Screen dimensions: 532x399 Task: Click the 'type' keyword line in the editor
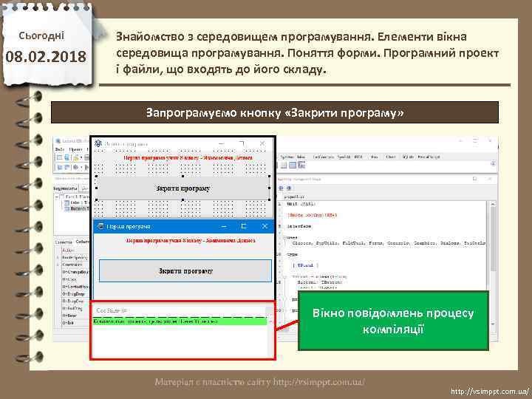pos(292,254)
